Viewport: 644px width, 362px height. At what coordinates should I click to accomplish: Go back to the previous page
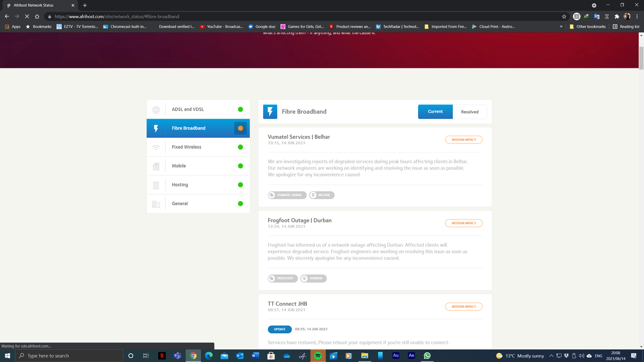(x=7, y=17)
